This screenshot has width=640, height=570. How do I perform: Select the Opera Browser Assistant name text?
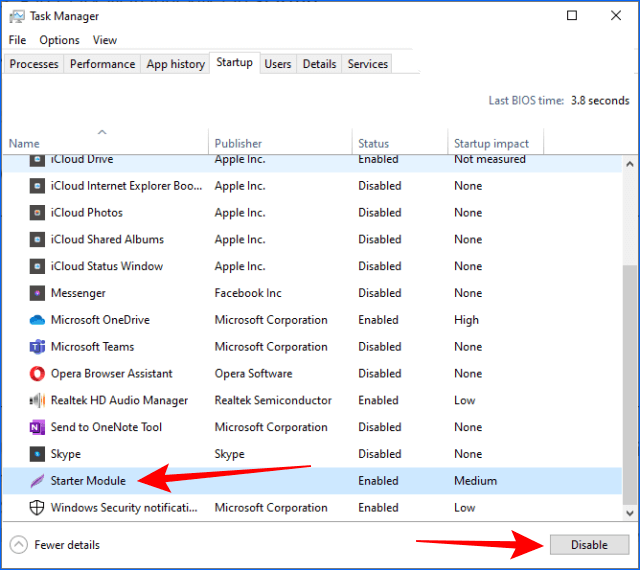point(112,374)
